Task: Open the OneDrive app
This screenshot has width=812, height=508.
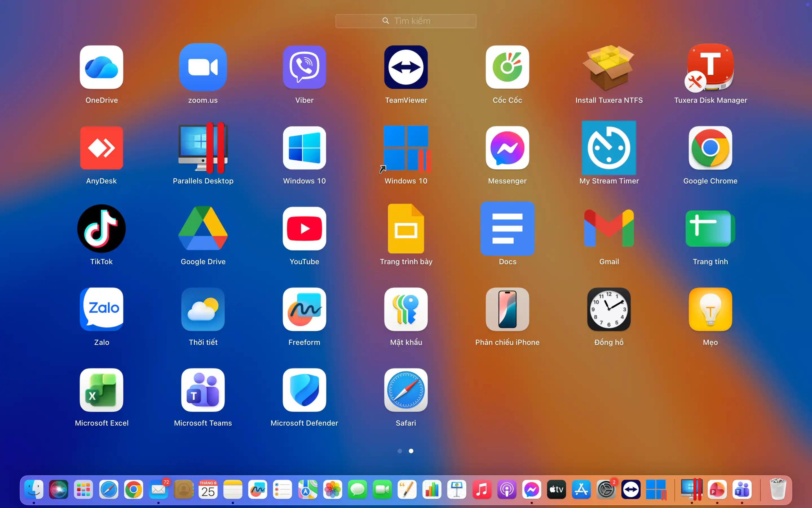Action: coord(101,67)
